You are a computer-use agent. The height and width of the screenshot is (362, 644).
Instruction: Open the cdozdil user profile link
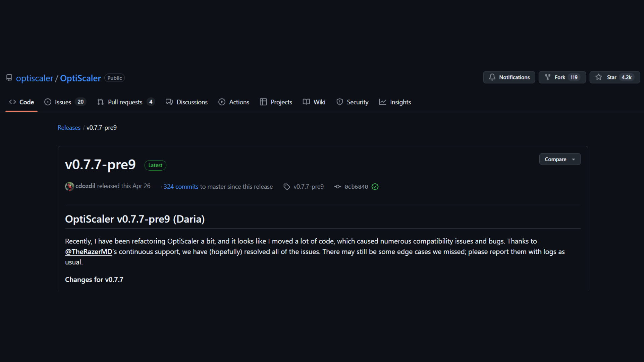[85, 186]
